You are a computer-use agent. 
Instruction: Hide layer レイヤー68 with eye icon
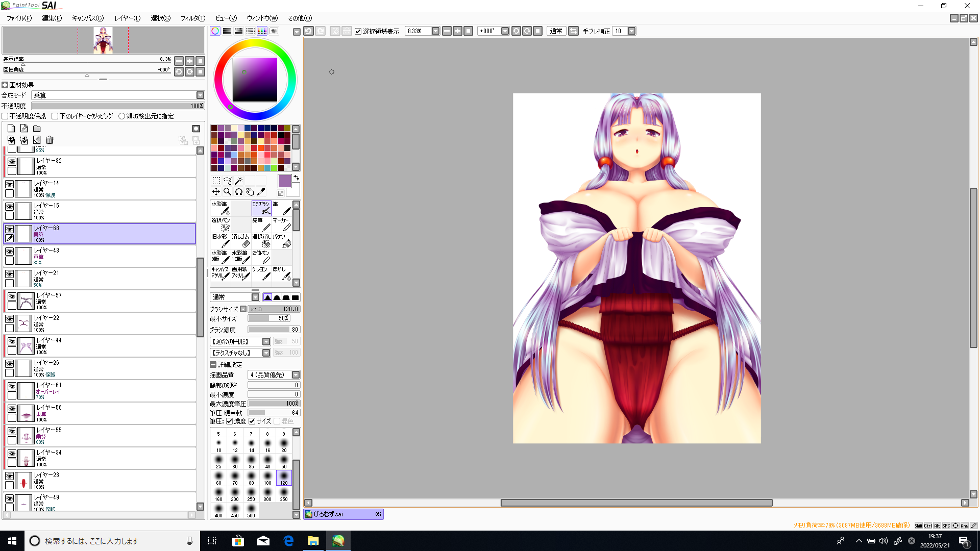[10, 229]
